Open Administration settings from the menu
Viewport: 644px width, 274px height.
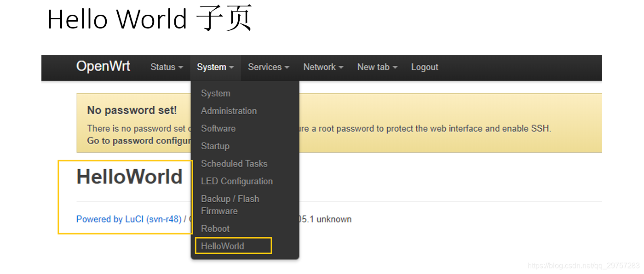tap(229, 111)
